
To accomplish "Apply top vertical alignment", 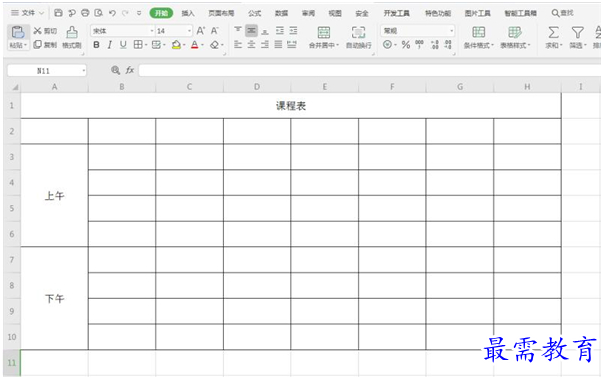I will [x=238, y=30].
